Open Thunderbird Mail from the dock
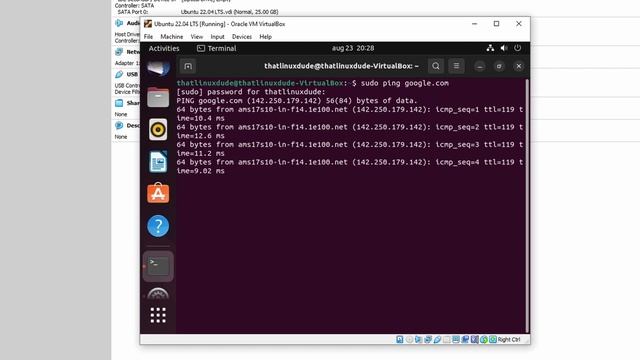 pyautogui.click(x=158, y=68)
